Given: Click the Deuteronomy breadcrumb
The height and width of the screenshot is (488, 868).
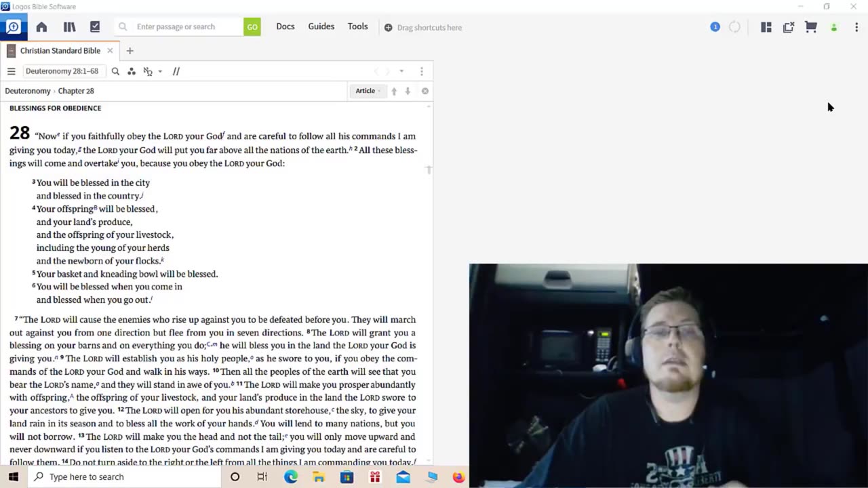Looking at the screenshot, I should coord(28,91).
